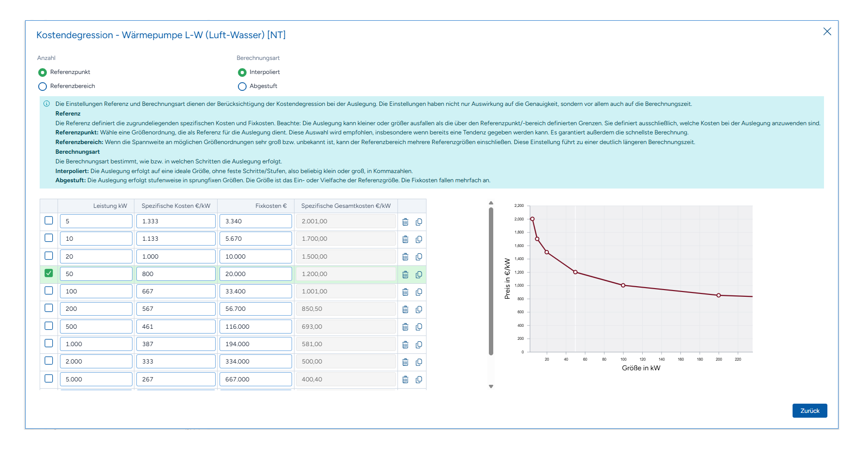Screen dimensions: 868x452
Task: Edit Fixkosten field showing 20.000
Action: [256, 274]
